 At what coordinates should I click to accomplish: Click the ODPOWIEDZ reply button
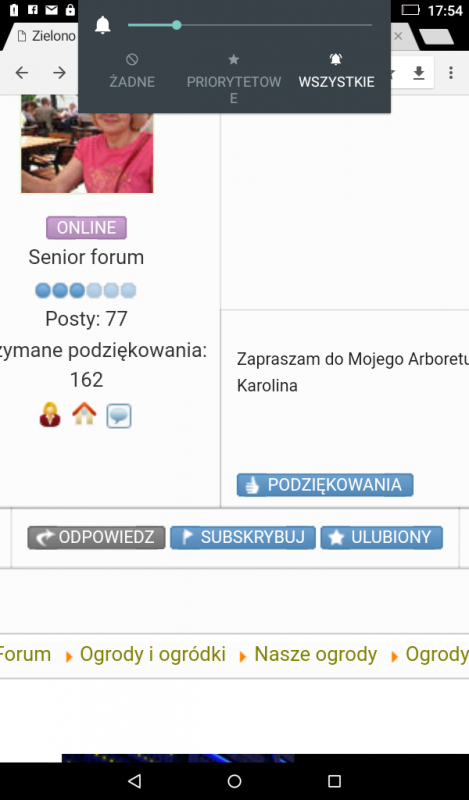(x=96, y=537)
